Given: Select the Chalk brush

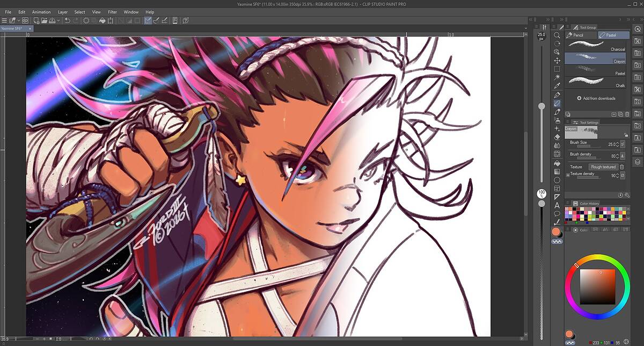Looking at the screenshot, I should click(x=596, y=82).
